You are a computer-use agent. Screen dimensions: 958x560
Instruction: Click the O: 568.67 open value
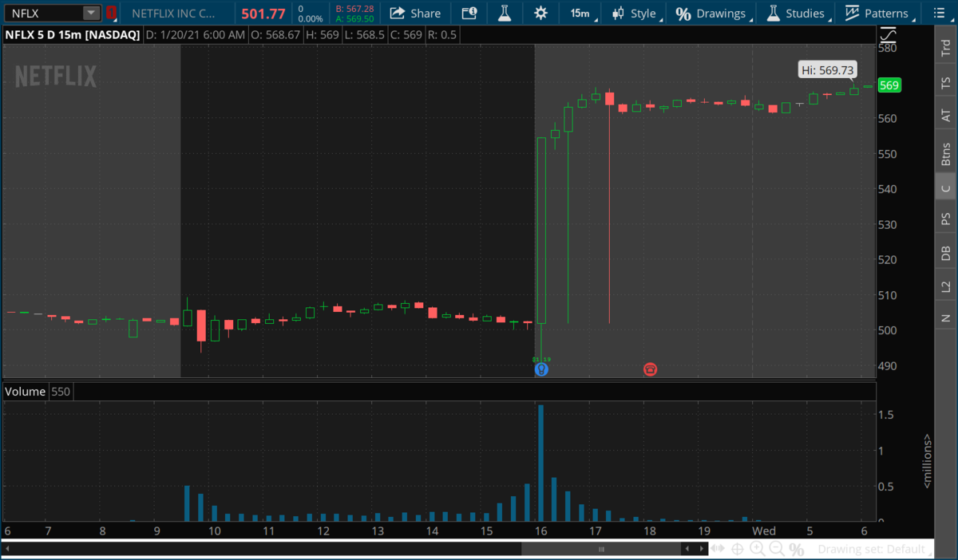click(x=275, y=35)
